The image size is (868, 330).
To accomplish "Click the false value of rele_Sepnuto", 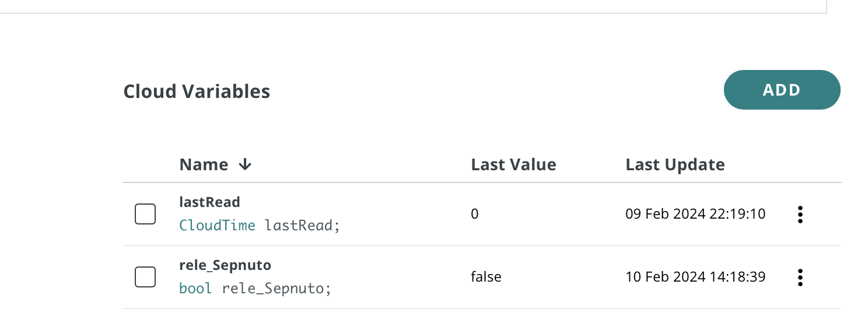I will [486, 277].
